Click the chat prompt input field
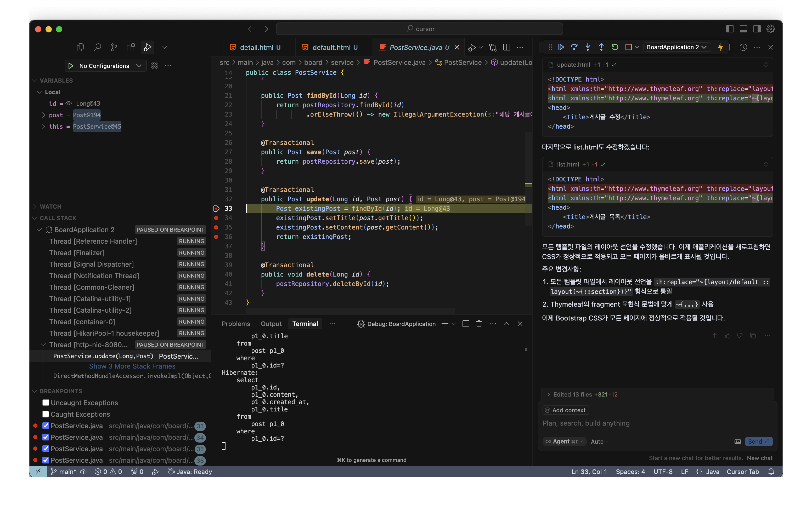The width and height of the screenshot is (812, 516). [641, 423]
